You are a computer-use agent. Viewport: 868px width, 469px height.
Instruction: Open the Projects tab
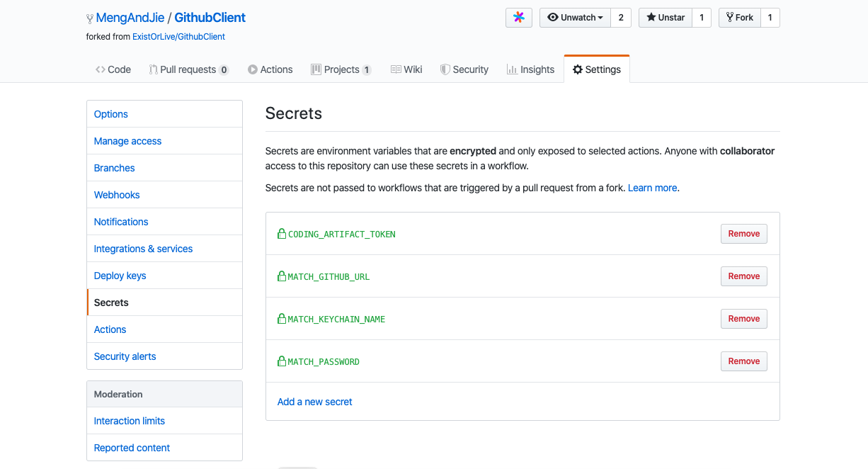click(x=341, y=69)
